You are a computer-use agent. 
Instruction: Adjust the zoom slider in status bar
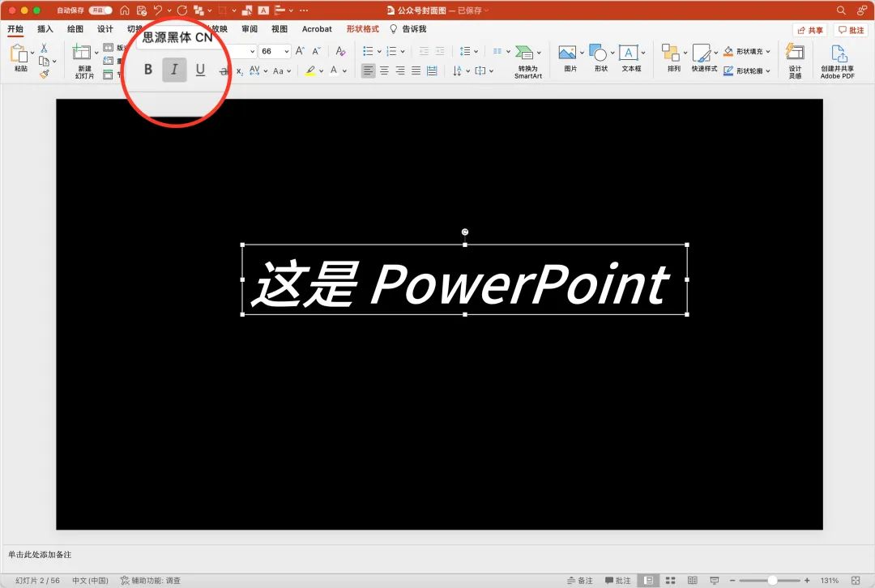point(772,581)
